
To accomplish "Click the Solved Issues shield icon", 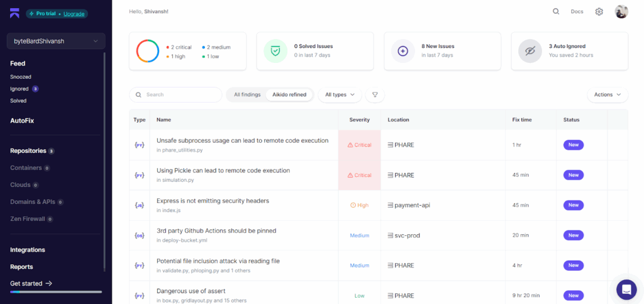I will point(275,51).
